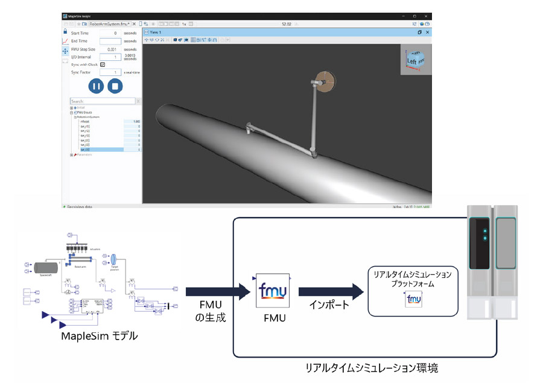
Task: Select the blue move-arrows sidebar icon
Action: point(65,51)
